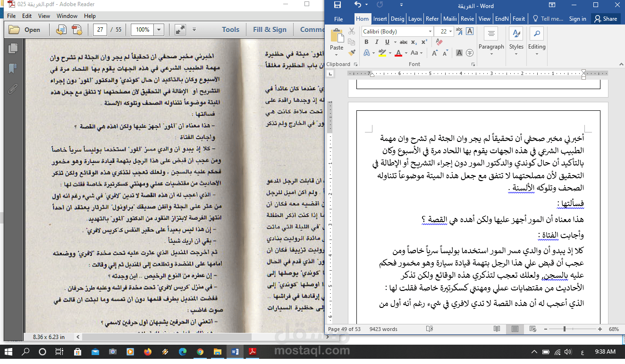
Task: Click the page number field in Adobe Reader
Action: coord(100,30)
